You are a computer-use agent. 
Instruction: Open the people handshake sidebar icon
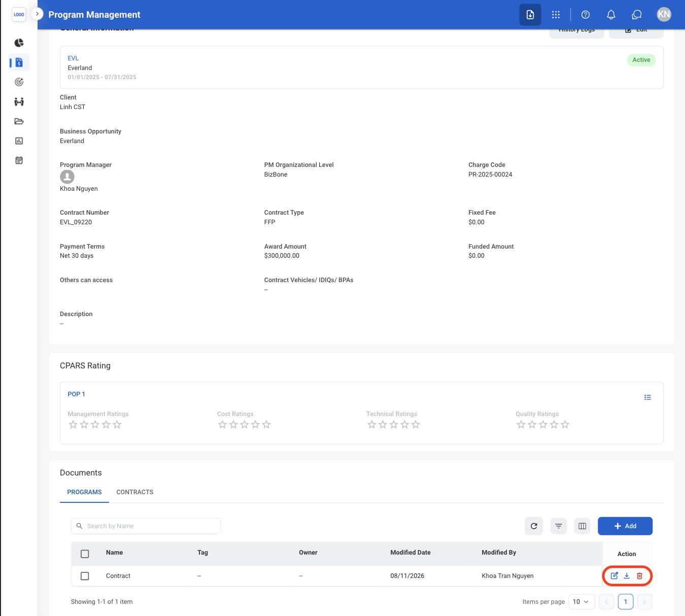[19, 101]
